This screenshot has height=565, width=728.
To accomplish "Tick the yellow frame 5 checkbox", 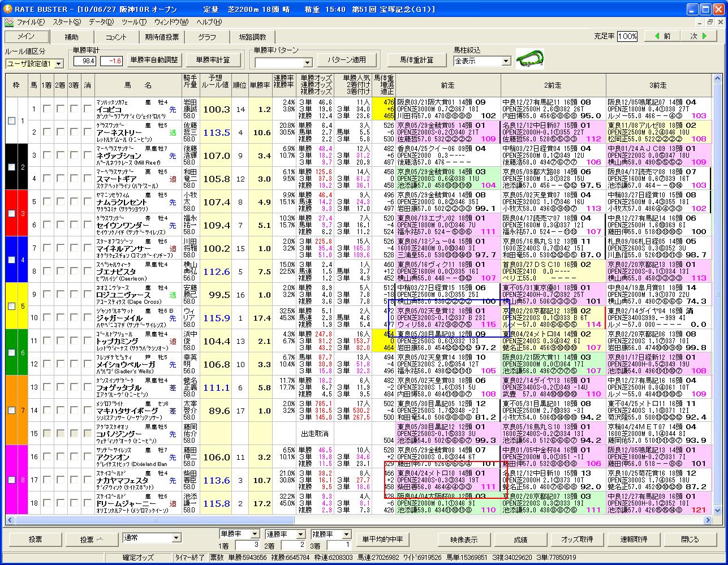I will click(12, 306).
